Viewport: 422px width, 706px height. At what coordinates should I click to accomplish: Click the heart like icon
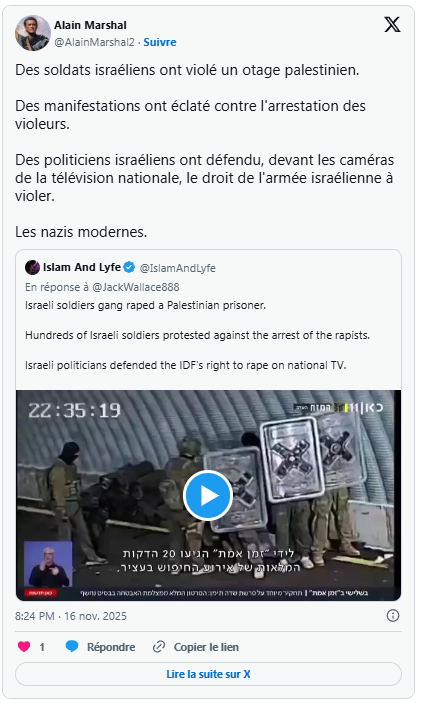tap(24, 647)
